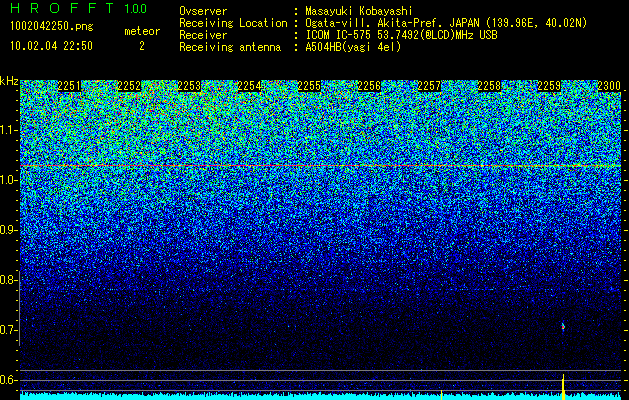Click the 2300 time marker
Viewport: 629px width, 400px height.
pos(609,86)
